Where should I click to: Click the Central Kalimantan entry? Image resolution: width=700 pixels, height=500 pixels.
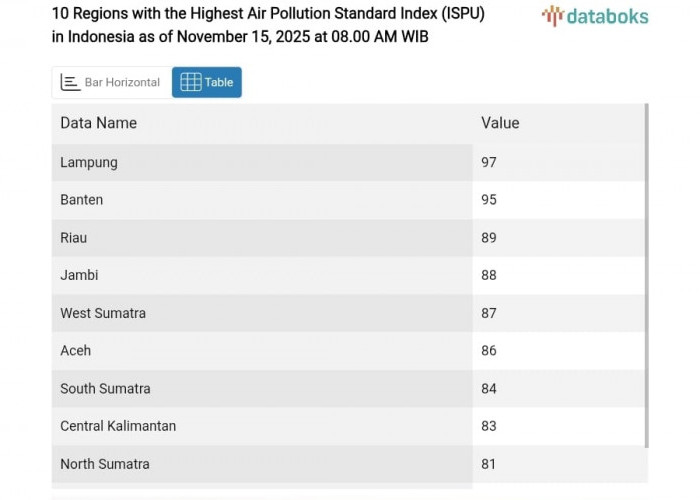point(118,426)
